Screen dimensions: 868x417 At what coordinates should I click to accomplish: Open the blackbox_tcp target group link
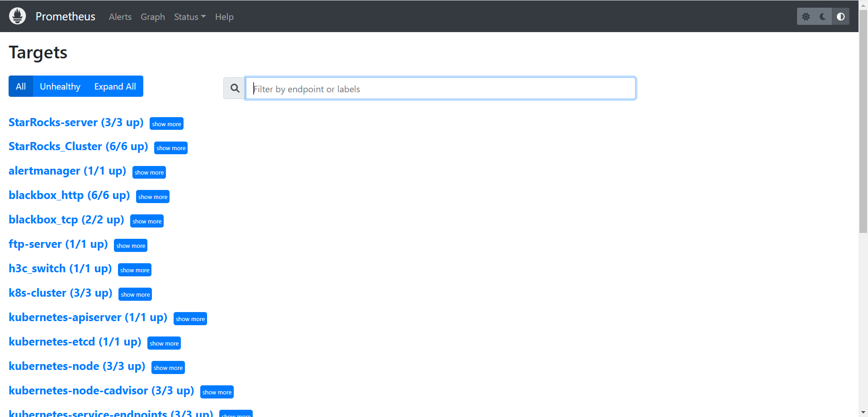coord(66,220)
